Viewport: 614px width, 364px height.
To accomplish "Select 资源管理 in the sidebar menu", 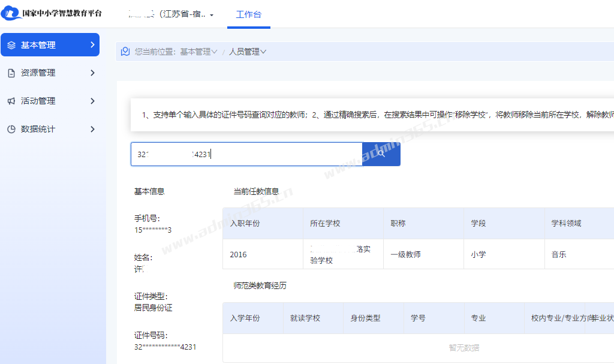I will 38,73.
